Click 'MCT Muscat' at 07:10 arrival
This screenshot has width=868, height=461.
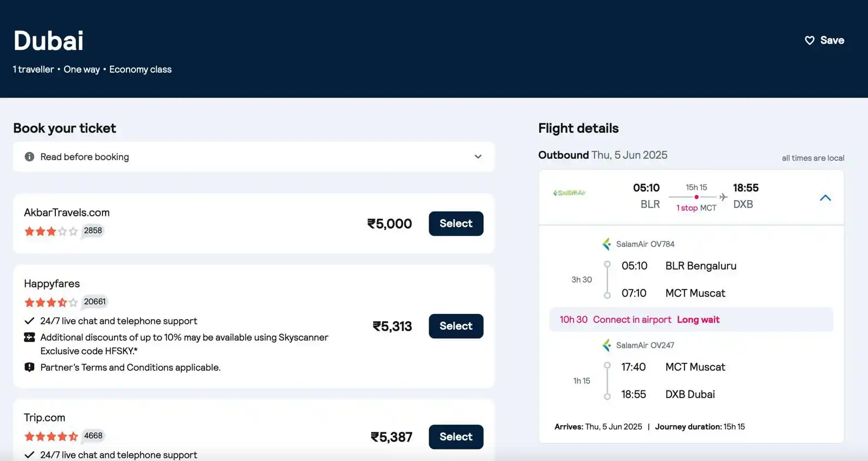pos(695,293)
